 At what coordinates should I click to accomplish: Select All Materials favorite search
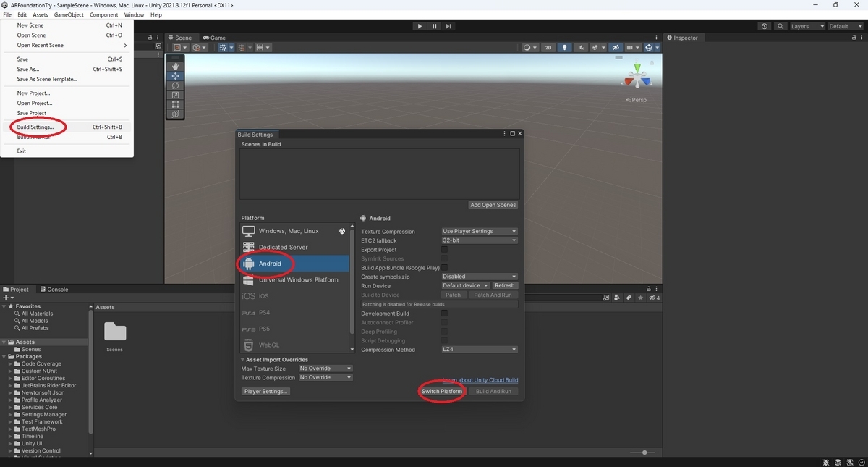click(x=37, y=314)
